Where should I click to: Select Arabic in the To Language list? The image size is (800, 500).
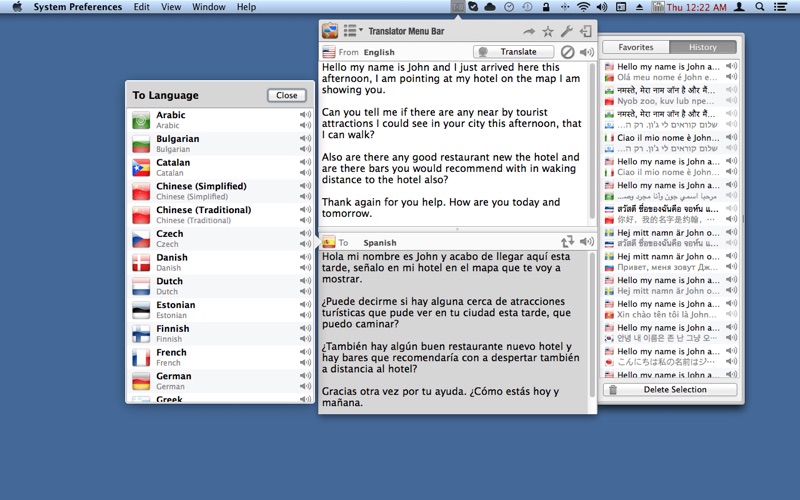(220, 120)
